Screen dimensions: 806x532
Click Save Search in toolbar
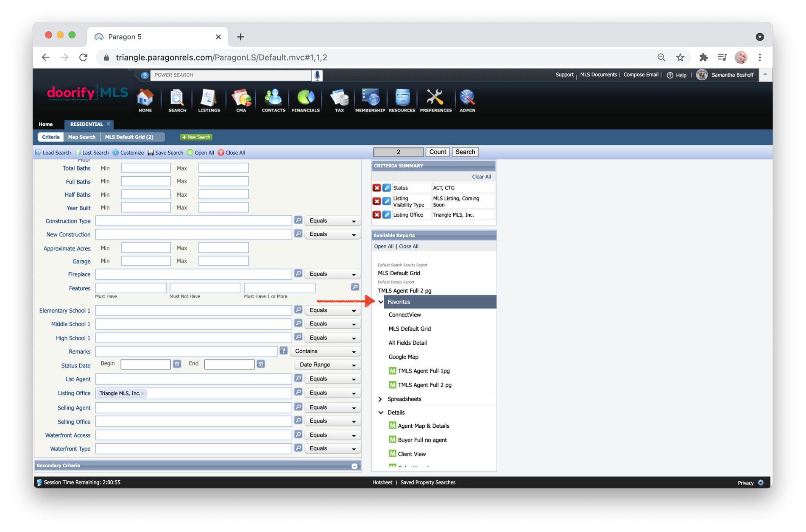click(165, 153)
